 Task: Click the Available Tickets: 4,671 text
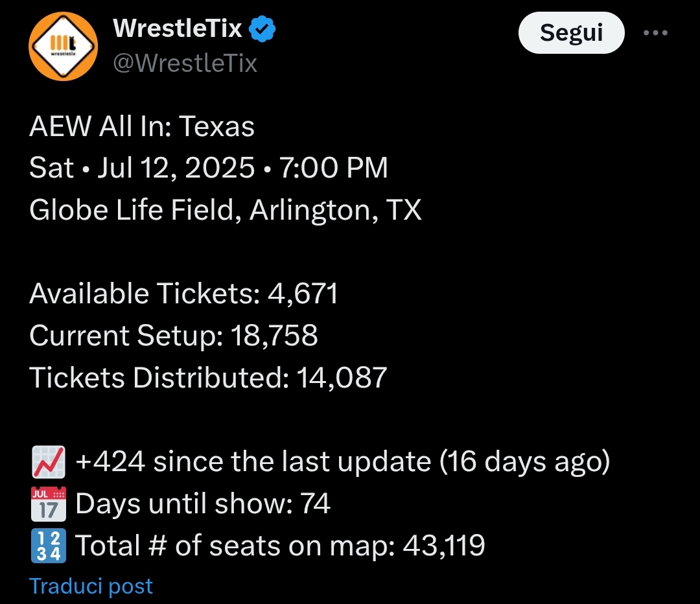coord(183,294)
